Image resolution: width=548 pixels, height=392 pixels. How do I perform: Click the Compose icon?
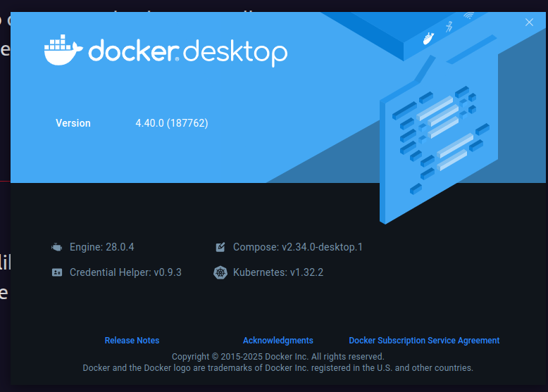pyautogui.click(x=220, y=248)
